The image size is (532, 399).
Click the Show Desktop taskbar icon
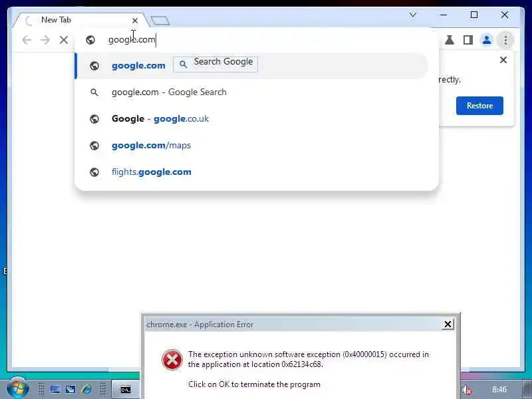55,389
